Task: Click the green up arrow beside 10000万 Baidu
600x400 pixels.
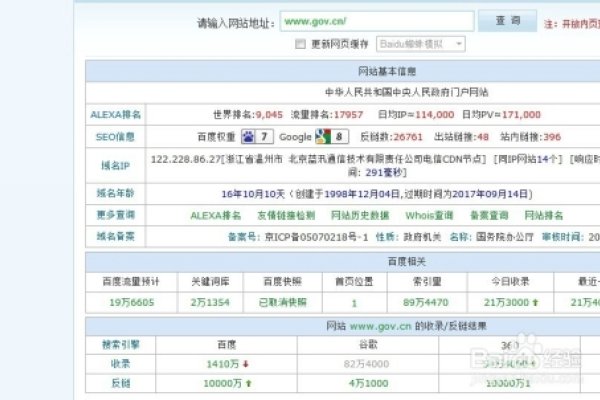Action: tap(249, 383)
